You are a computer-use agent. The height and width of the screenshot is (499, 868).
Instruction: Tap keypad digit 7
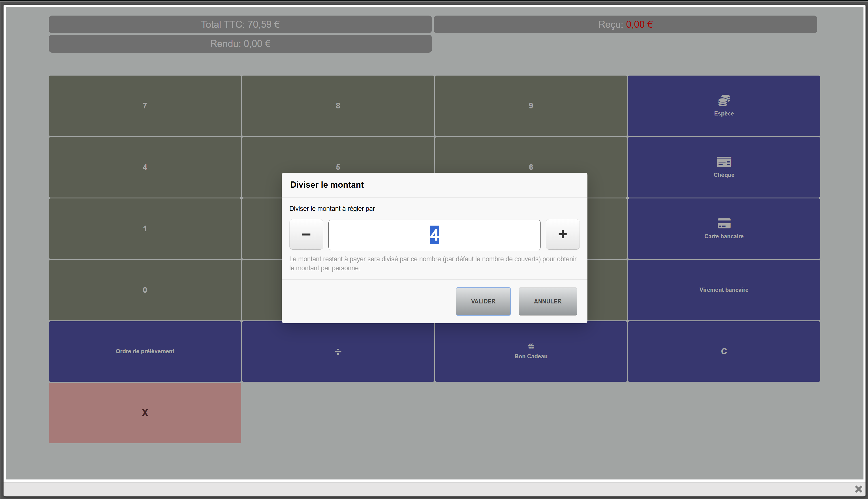[145, 106]
